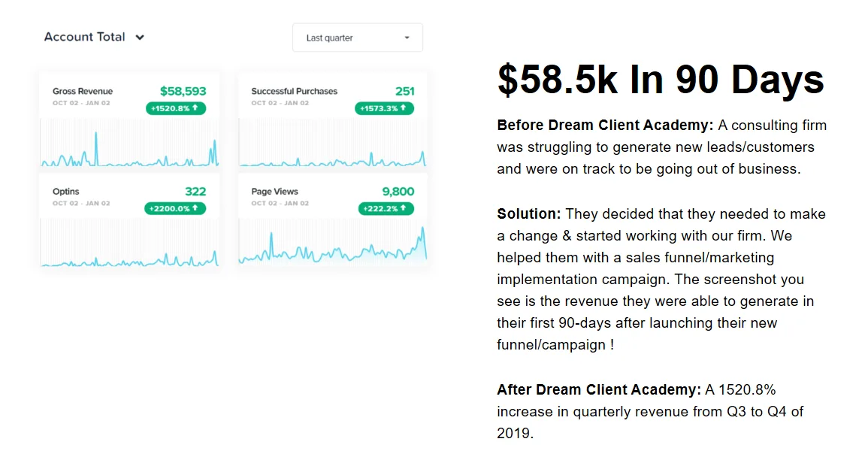Screen dimensions: 868x463
Task: Select the Optins sparkline chart
Action: (129, 243)
